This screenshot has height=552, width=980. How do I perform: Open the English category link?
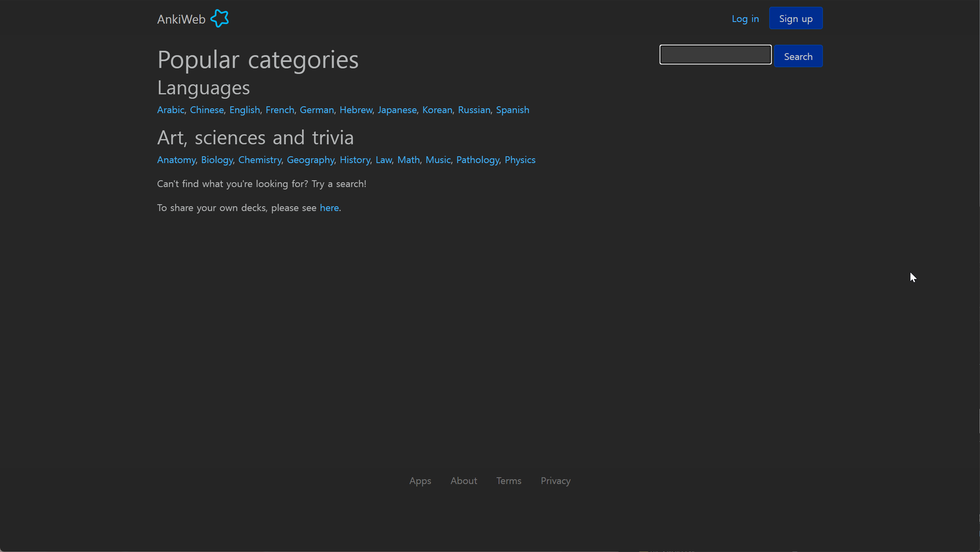pos(245,110)
